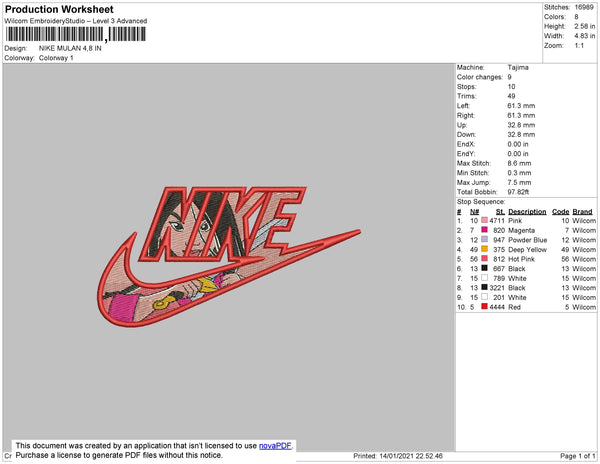Screen dimensions: 600x464
Task: Click the white swatch of thread 789
Action: pos(484,278)
